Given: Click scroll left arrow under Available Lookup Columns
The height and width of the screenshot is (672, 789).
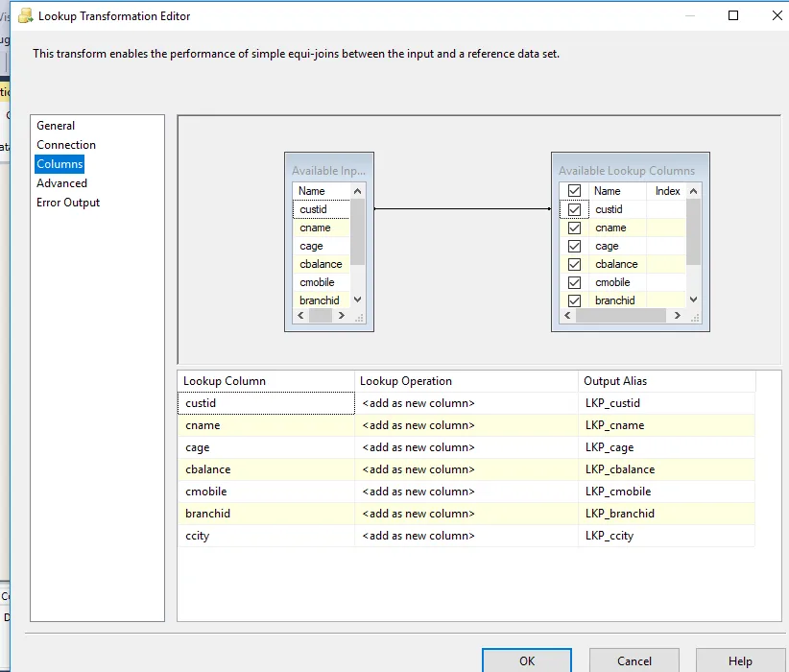Looking at the screenshot, I should [x=567, y=316].
